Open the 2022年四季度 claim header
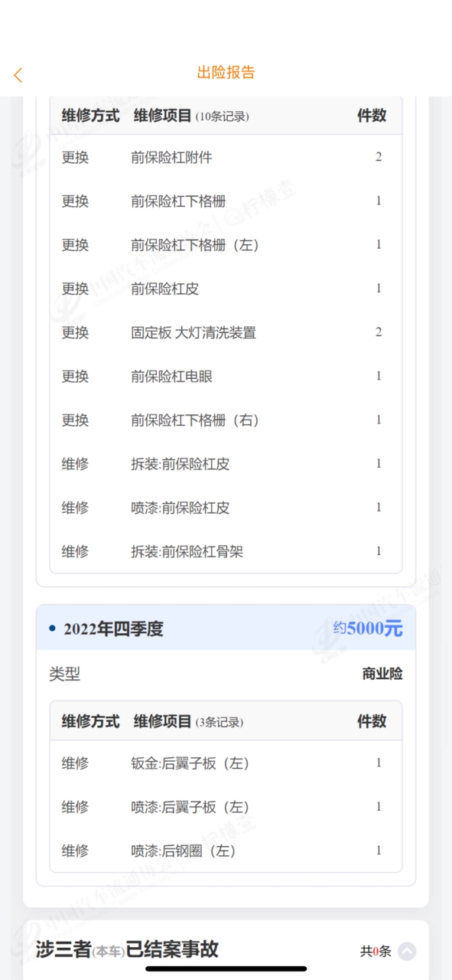452x980 pixels. 226,629
